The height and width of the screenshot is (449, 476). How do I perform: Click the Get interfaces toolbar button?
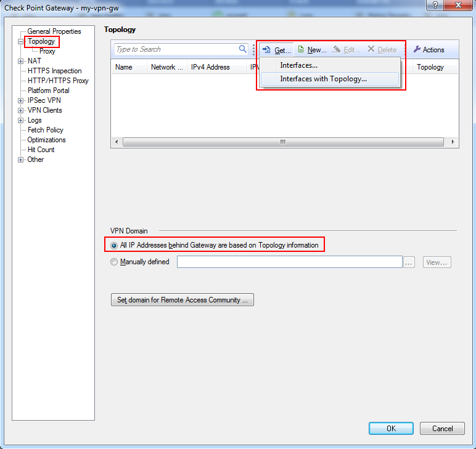(x=277, y=50)
